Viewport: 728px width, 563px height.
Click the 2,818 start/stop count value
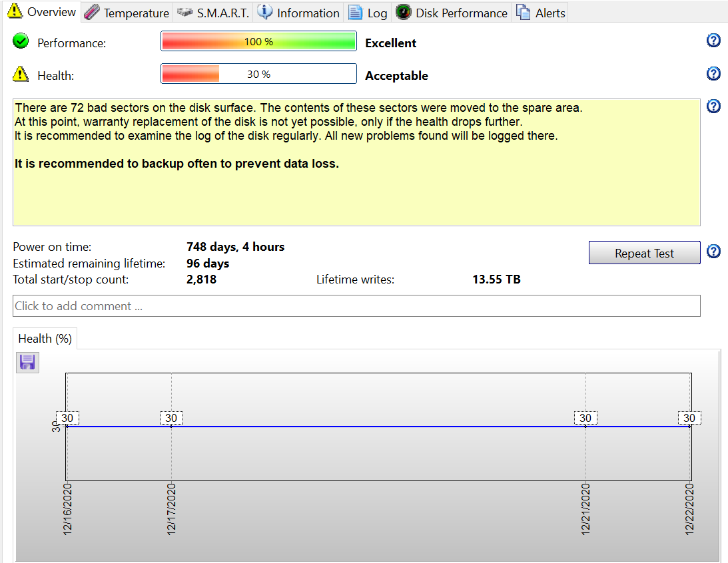[201, 280]
